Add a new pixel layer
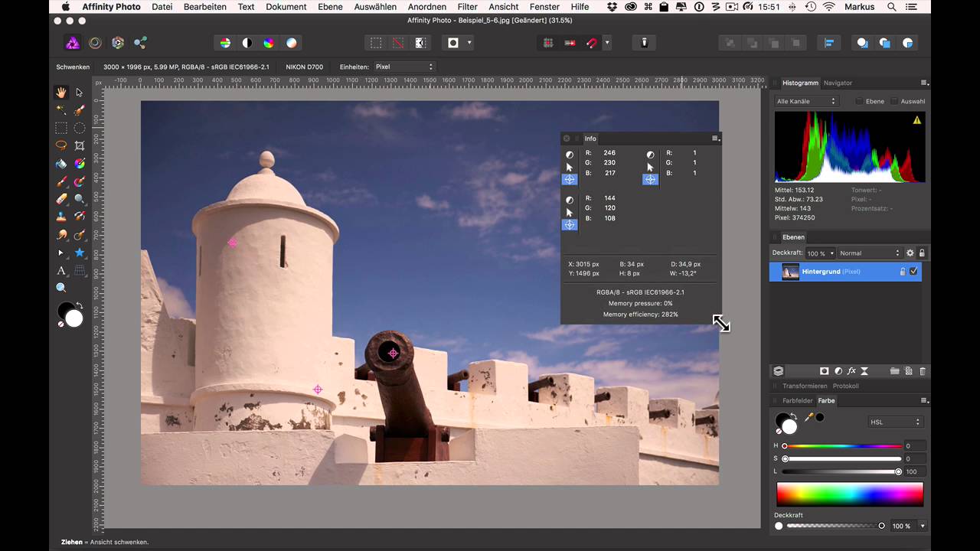Screen dimensions: 980x551 pos(909,371)
